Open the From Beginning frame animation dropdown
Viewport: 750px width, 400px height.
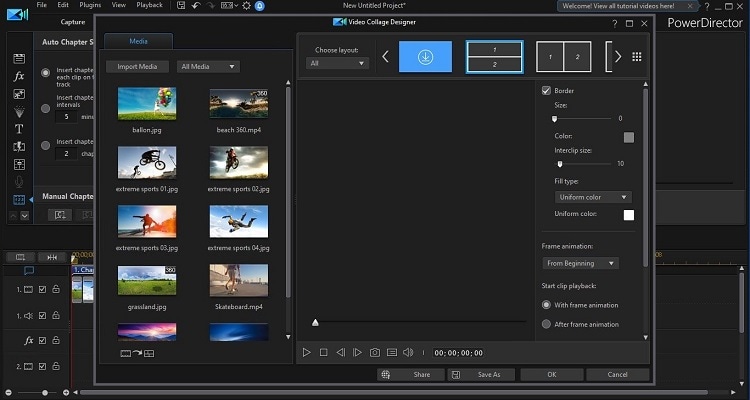pyautogui.click(x=581, y=263)
